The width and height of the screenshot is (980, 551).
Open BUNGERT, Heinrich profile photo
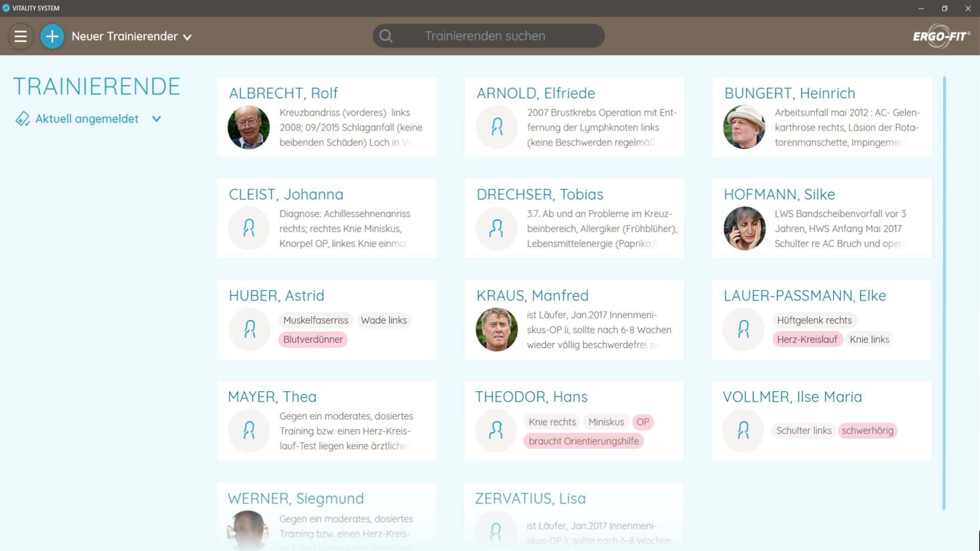tap(744, 127)
